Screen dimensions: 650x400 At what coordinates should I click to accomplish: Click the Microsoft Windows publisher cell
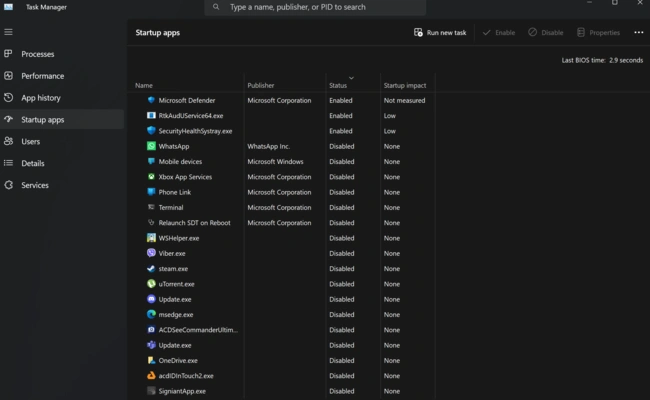(x=275, y=161)
